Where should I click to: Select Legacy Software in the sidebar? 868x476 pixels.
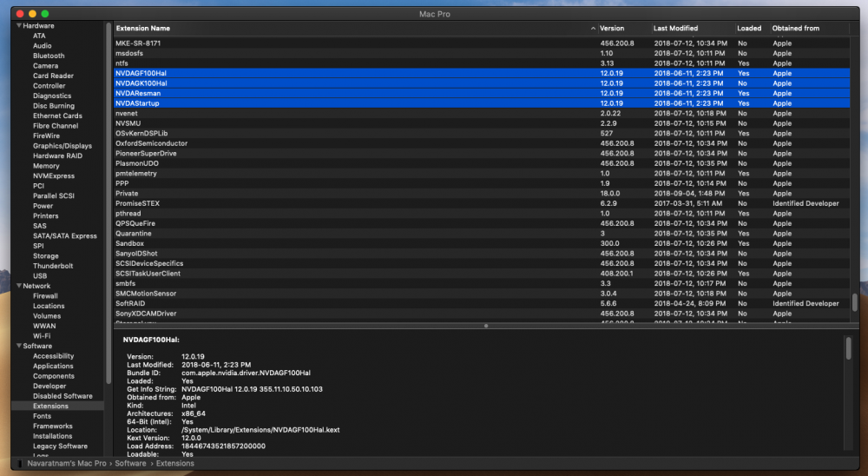(x=61, y=446)
